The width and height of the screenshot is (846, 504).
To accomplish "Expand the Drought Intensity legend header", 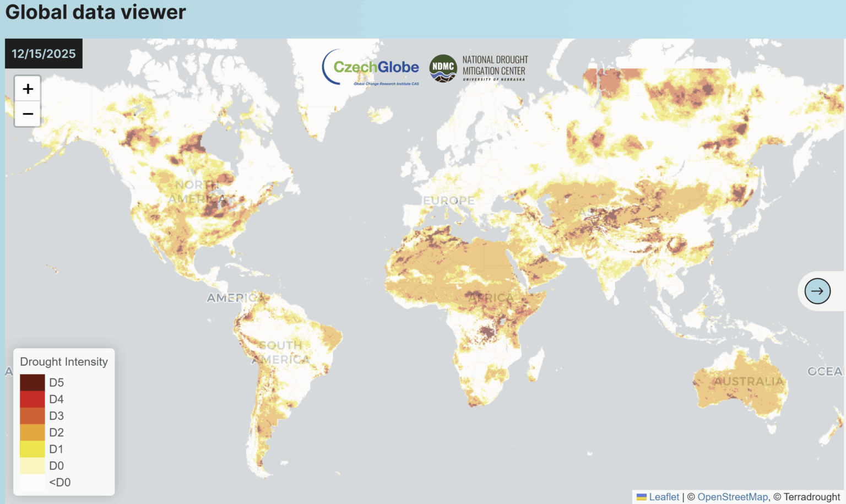I will 64,362.
